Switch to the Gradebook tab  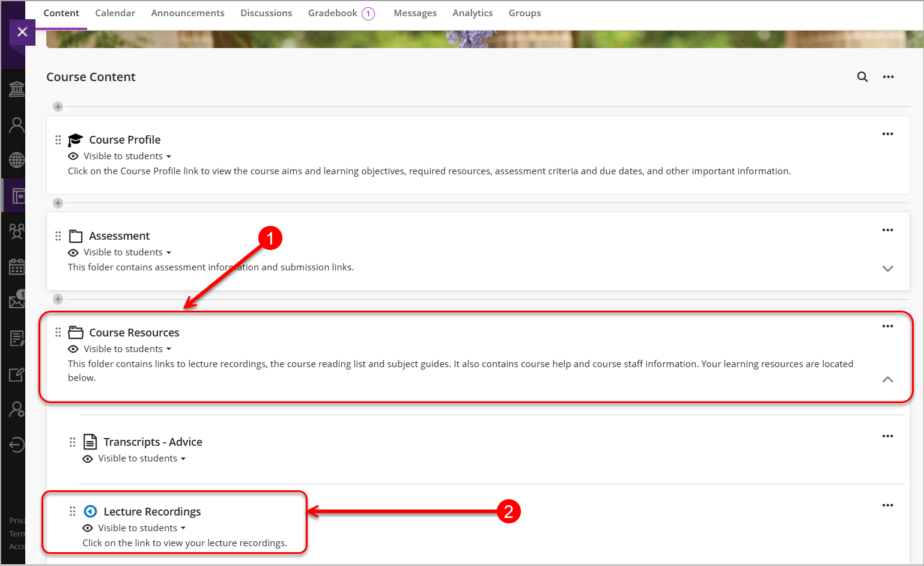click(x=333, y=13)
